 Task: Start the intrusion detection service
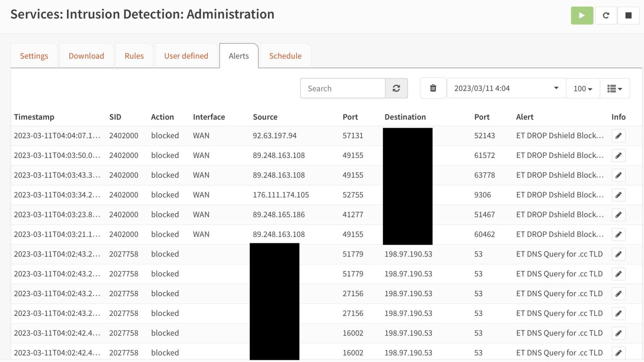[x=582, y=15]
